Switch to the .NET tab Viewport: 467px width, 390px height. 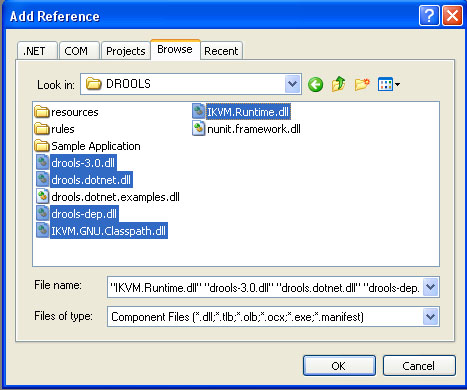click(37, 51)
